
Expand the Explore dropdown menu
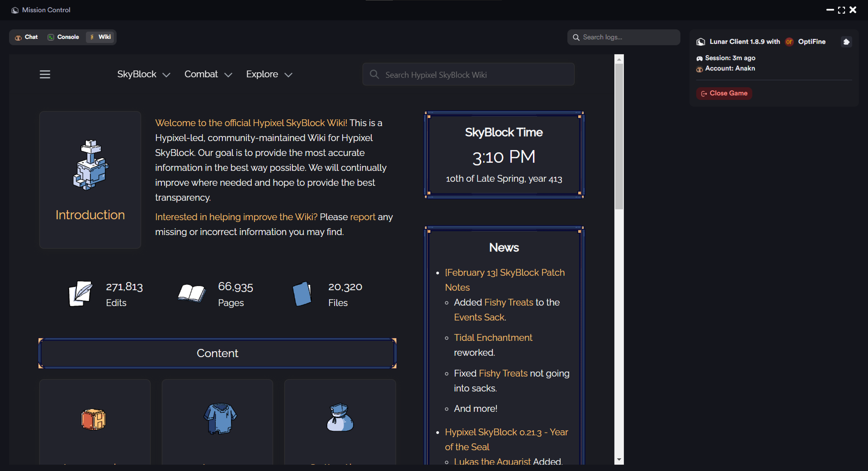(x=269, y=74)
